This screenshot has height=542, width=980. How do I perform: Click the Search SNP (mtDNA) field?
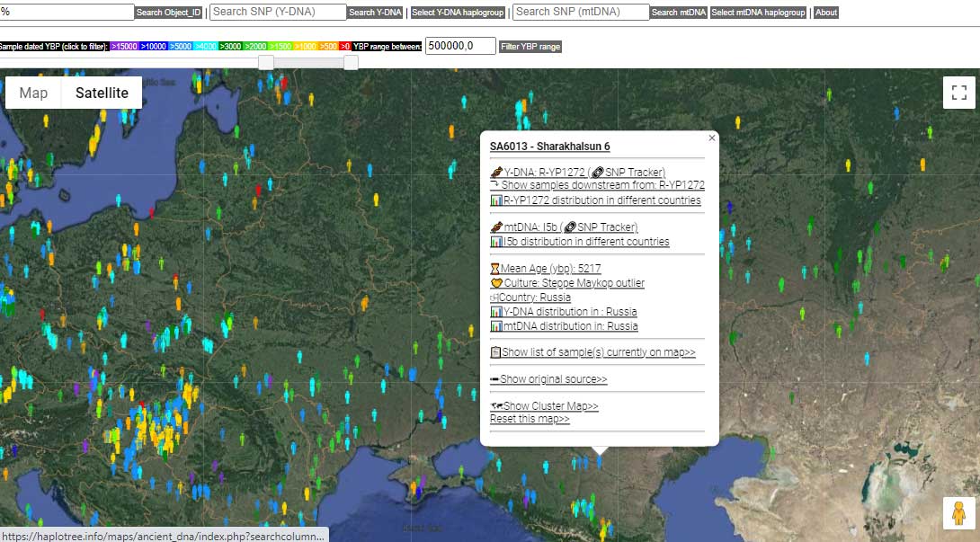coord(581,12)
